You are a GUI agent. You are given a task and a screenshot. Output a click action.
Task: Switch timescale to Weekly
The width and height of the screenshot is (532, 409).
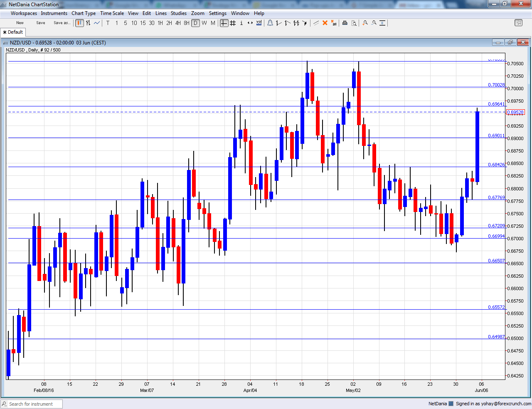click(204, 23)
